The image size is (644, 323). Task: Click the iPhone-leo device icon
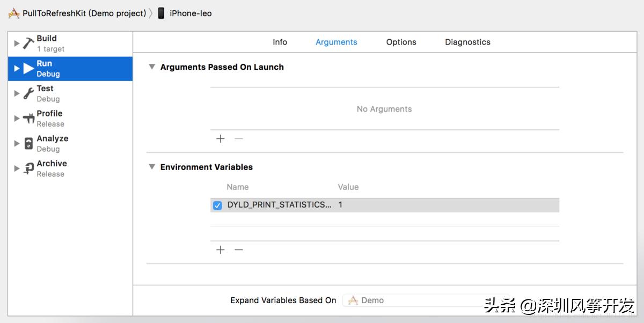point(161,13)
